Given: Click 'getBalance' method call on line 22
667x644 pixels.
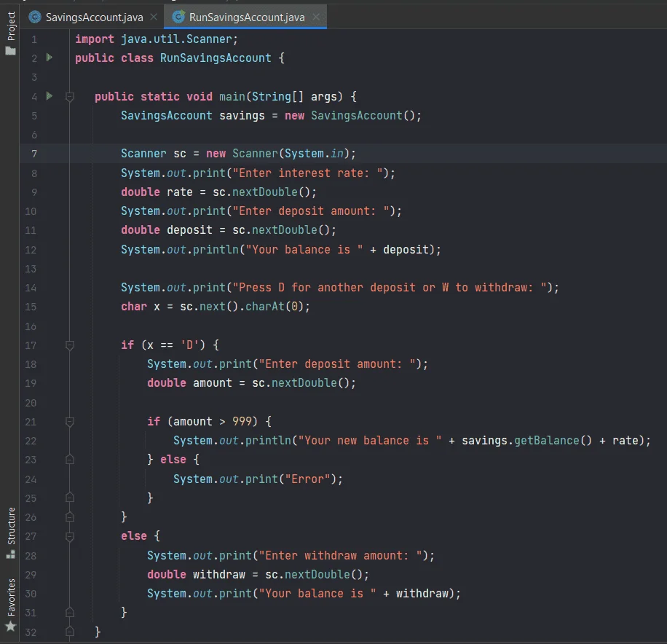Looking at the screenshot, I should point(547,441).
